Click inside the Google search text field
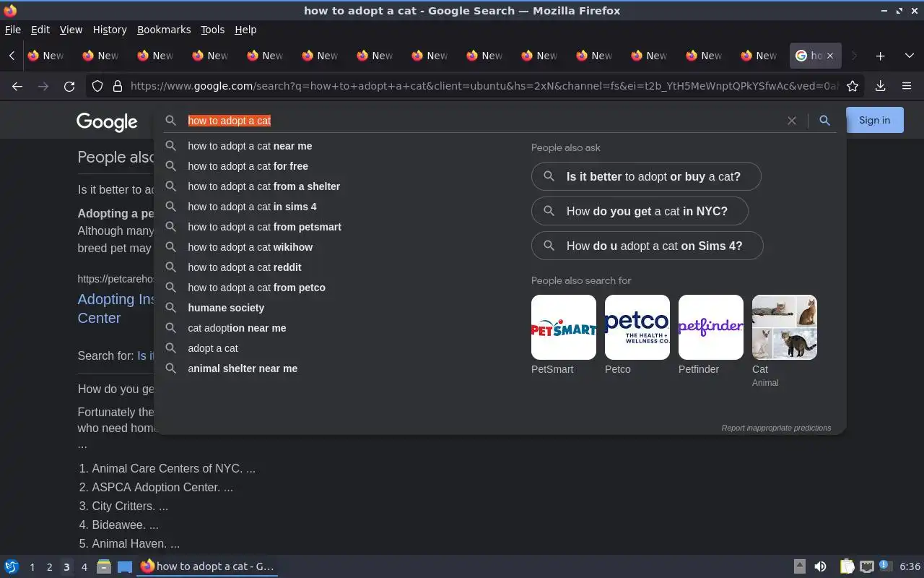924x578 pixels. click(484, 121)
